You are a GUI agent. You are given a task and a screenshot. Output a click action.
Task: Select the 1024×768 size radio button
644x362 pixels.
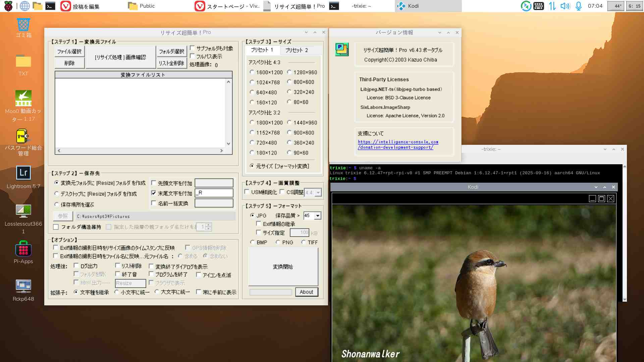click(252, 82)
